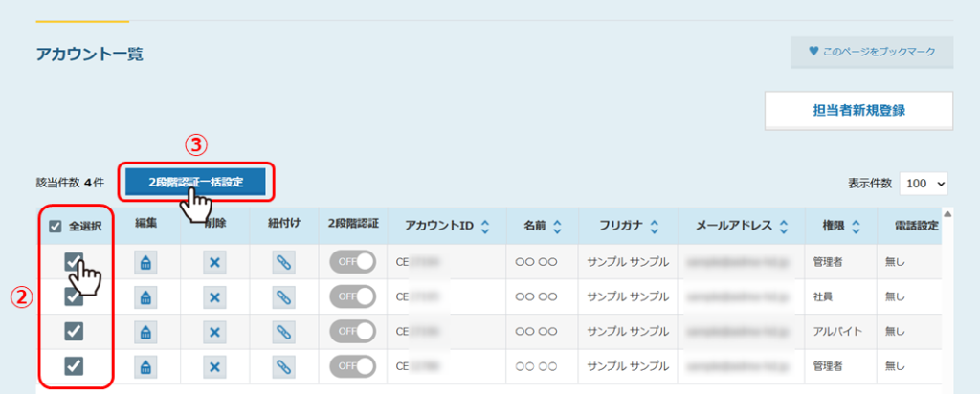This screenshot has width=980, height=394.
Task: Click the link paperclip icon in the 社員 row
Action: (284, 297)
